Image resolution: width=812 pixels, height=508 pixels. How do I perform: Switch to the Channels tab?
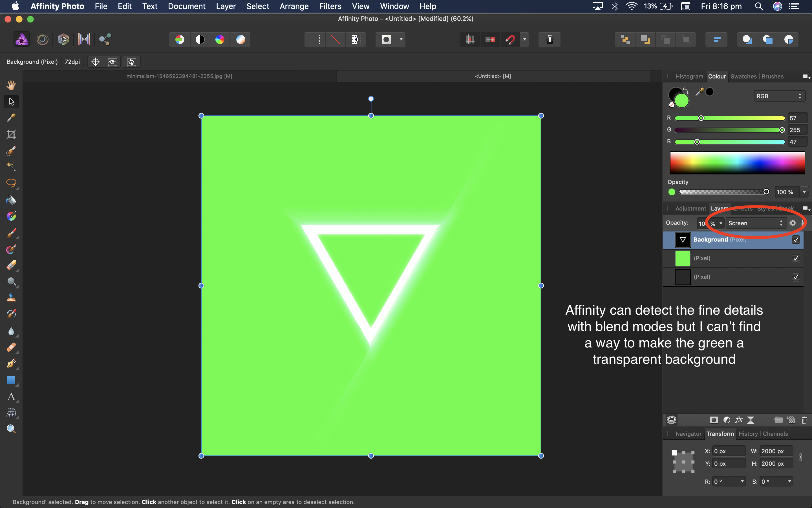(x=775, y=434)
